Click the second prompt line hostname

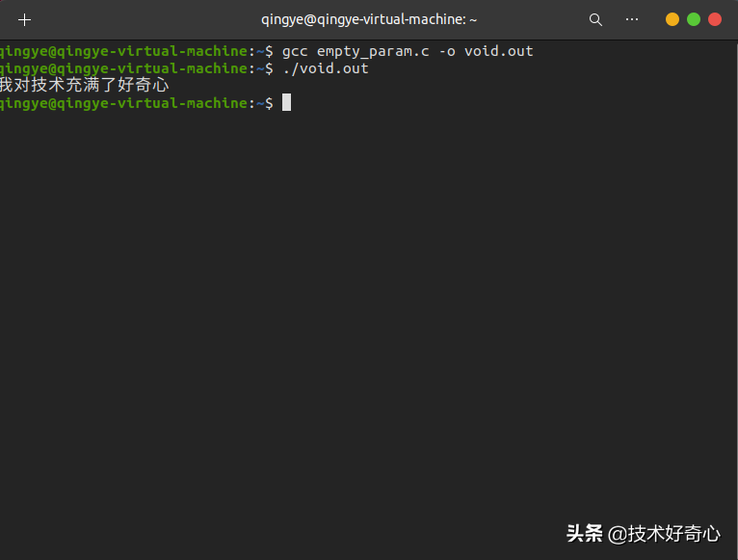coord(153,68)
